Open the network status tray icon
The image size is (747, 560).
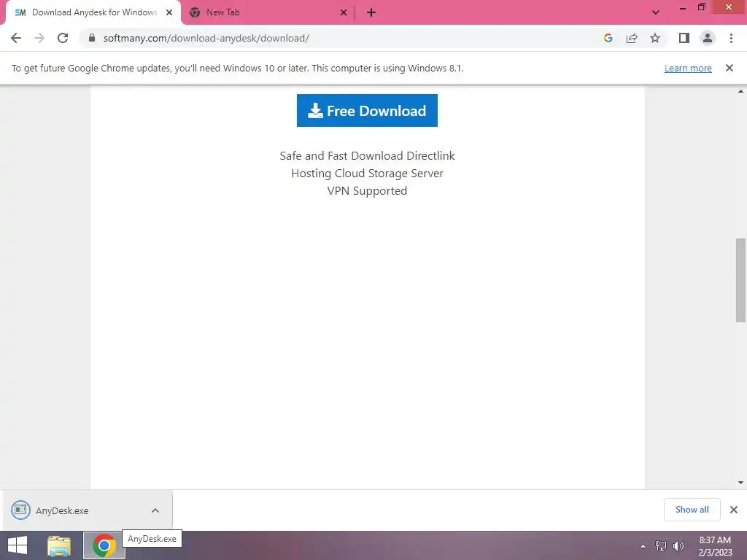660,546
